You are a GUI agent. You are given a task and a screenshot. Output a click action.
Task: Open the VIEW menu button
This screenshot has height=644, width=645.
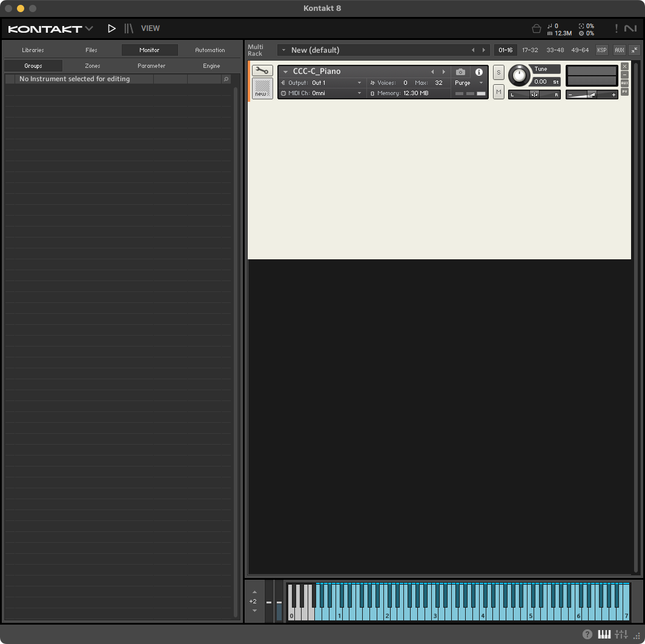pyautogui.click(x=150, y=28)
